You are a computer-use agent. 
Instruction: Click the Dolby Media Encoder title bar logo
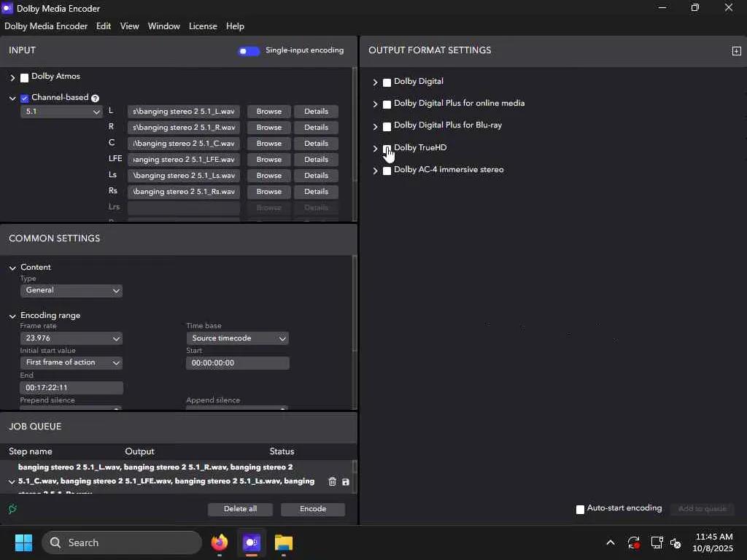coord(7,8)
